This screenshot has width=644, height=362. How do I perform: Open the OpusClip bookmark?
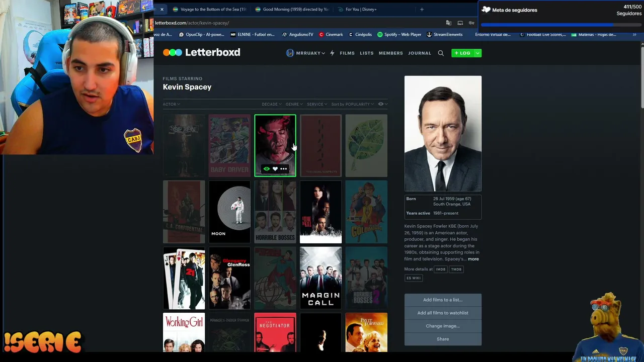(x=202, y=35)
